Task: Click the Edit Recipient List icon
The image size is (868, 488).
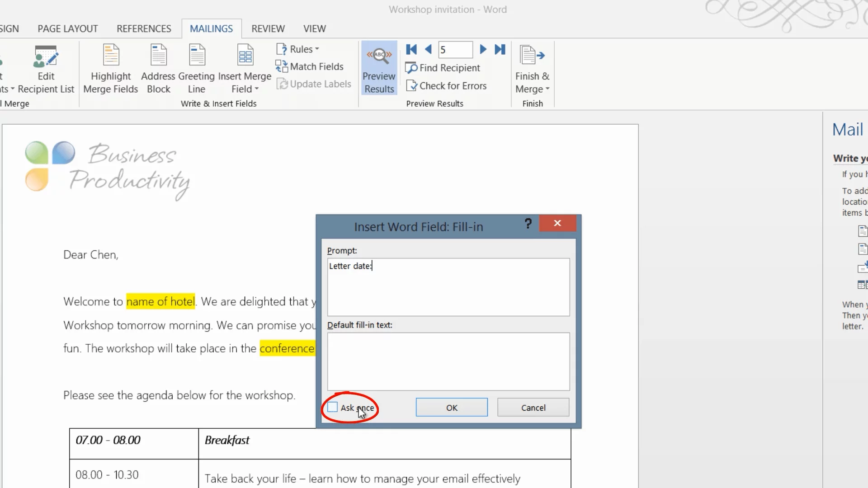Action: [46, 57]
